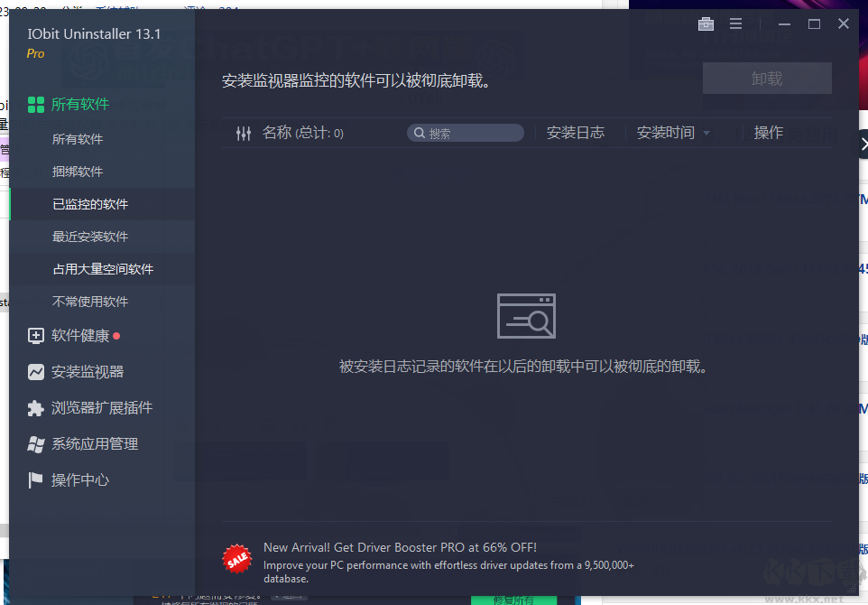This screenshot has height=605, width=868.
Task: Click the 操作中心 flag icon
Action: [x=35, y=479]
